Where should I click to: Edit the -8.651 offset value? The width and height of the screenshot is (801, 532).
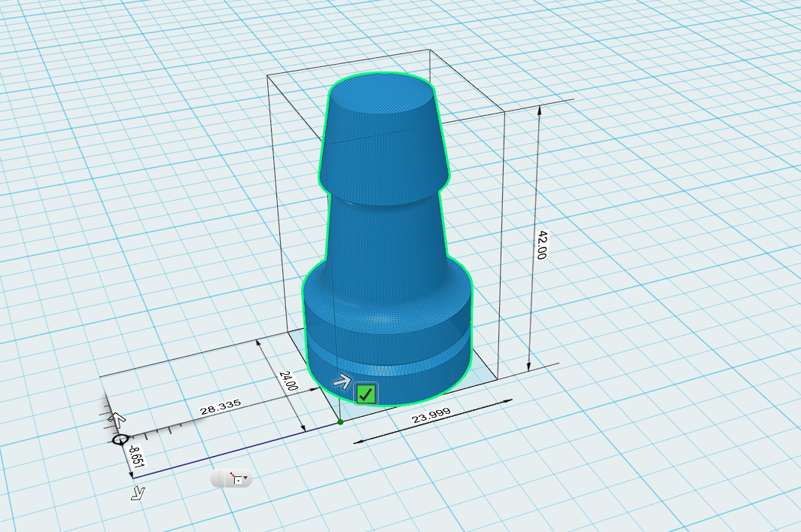tap(136, 456)
